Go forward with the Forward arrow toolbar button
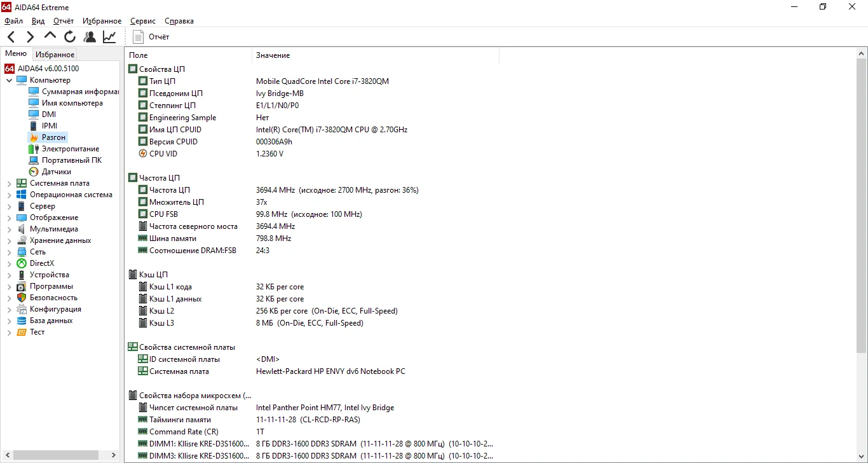This screenshot has width=868, height=463. [x=31, y=37]
